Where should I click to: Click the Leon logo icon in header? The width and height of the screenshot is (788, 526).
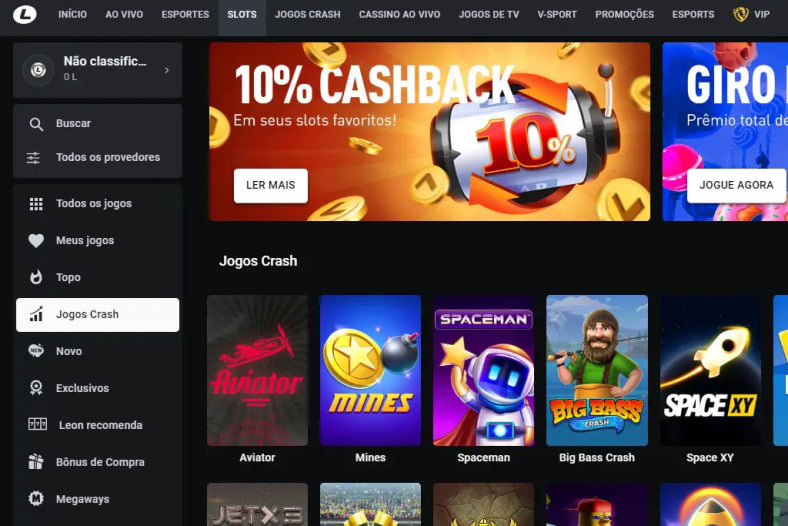click(x=25, y=15)
